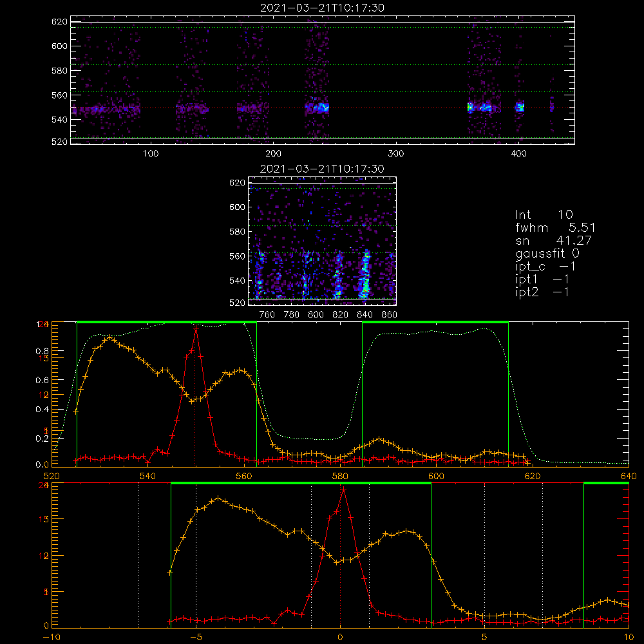The height and width of the screenshot is (644, 644).
Task: Click x-axis label 760 under middle plot
Action: click(267, 315)
